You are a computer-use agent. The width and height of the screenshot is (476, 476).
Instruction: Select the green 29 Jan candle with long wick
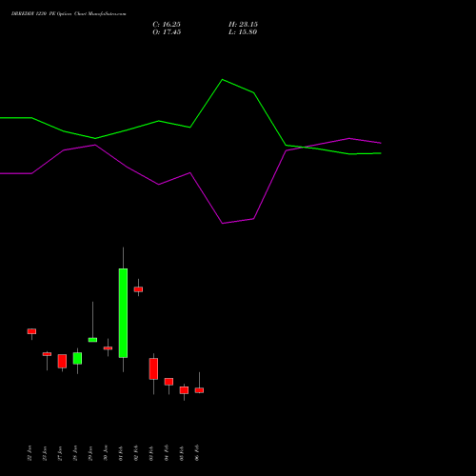click(x=92, y=340)
